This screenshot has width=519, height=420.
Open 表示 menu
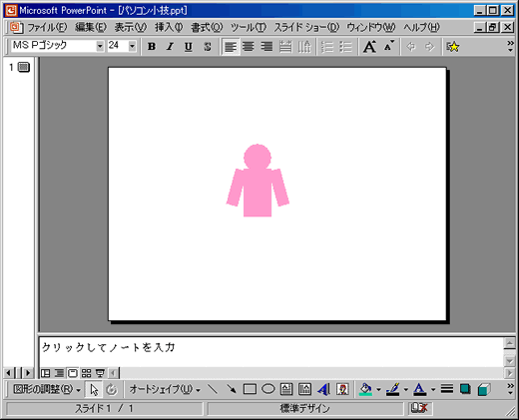tap(131, 27)
